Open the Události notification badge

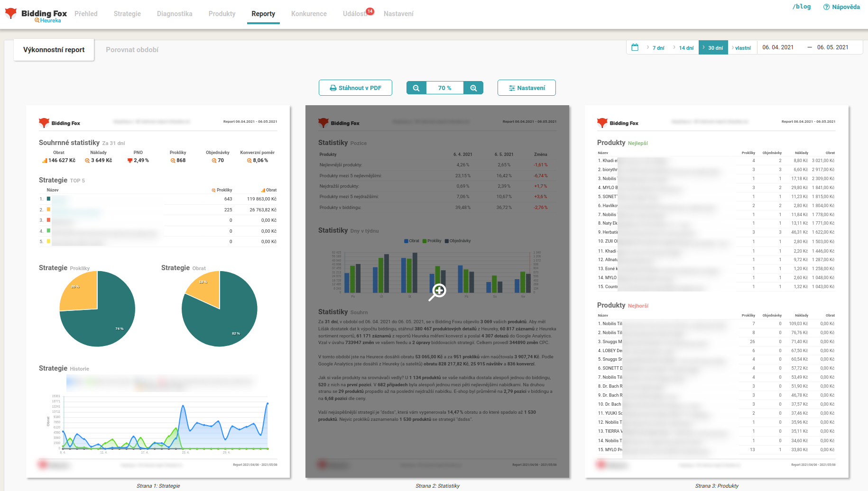coord(370,11)
